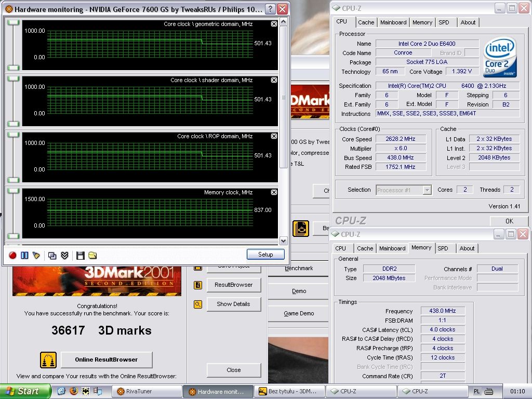Close the shader domain core clock graph
The width and height of the screenshot is (532, 399).
[x=274, y=80]
